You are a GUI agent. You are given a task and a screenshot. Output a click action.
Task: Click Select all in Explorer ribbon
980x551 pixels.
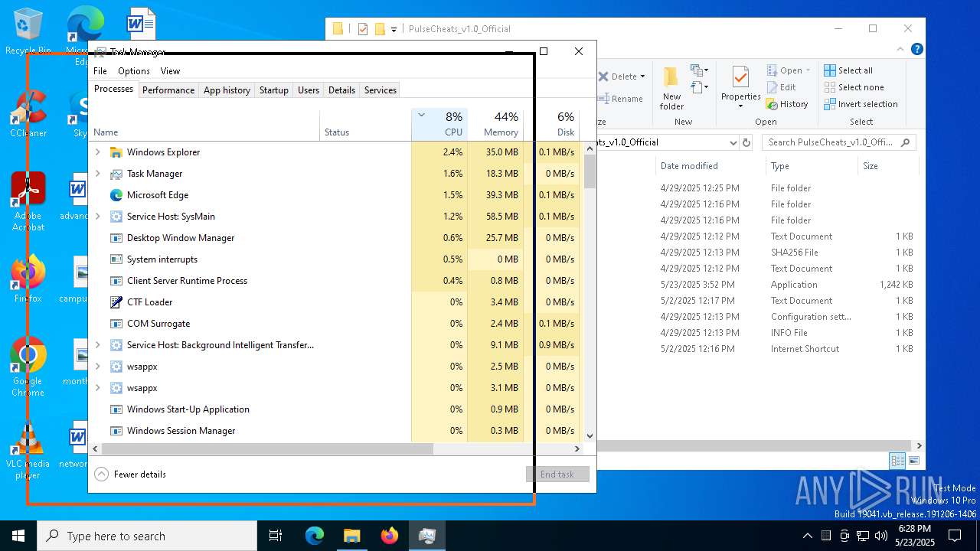click(x=848, y=70)
